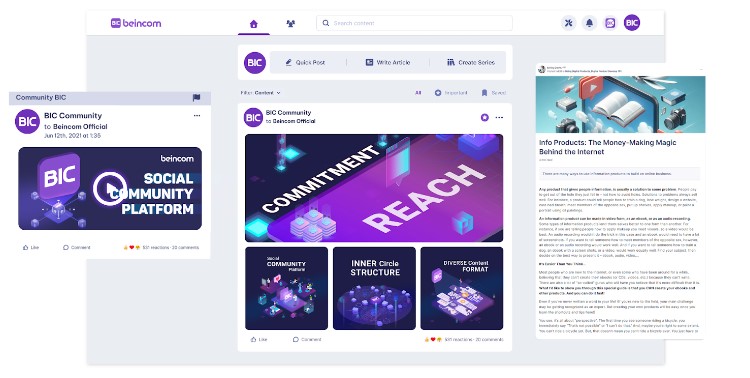Toggle the Saved filter
Screen dimensions: 750x378
coord(494,93)
